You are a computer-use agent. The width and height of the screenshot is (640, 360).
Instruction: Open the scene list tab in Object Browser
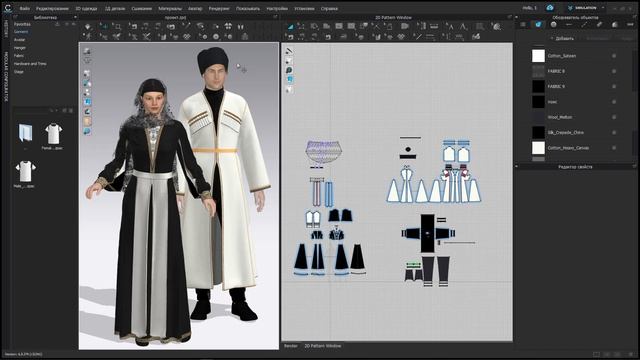click(x=523, y=24)
